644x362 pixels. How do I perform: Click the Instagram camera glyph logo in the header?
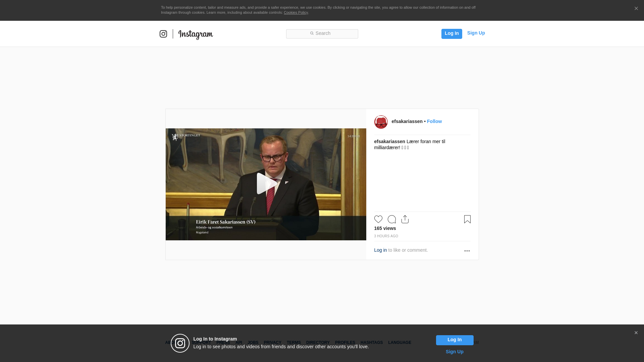[x=163, y=34]
